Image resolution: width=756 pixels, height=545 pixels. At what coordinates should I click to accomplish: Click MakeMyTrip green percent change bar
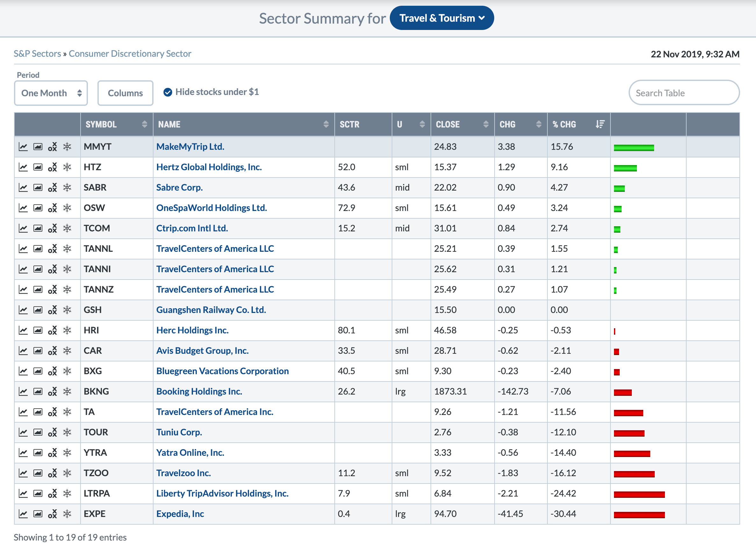[633, 148]
